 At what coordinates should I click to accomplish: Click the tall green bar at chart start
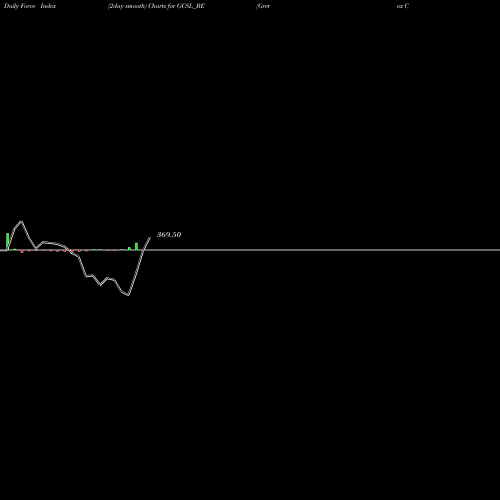[x=7, y=241]
